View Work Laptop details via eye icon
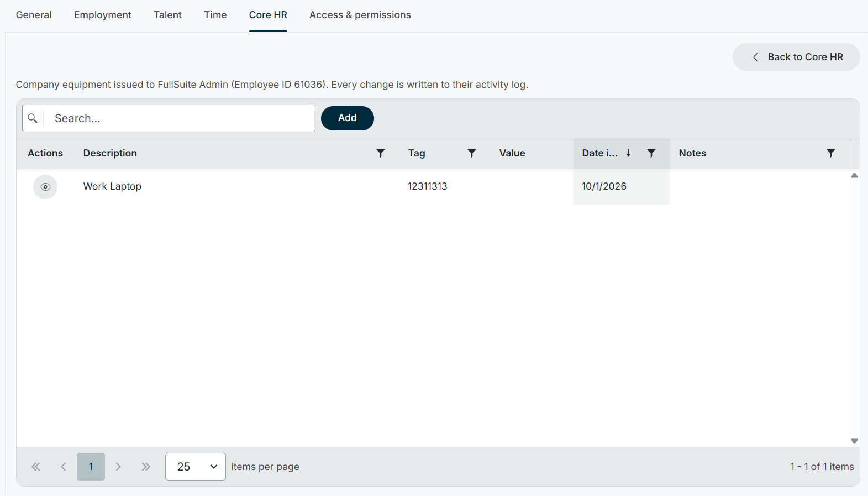 pos(45,187)
